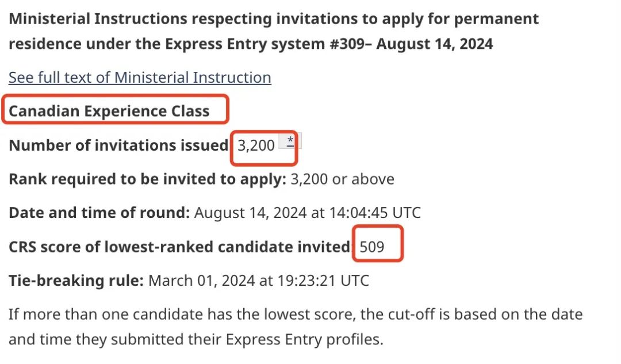Click the 3,200 or above rank value

[343, 179]
